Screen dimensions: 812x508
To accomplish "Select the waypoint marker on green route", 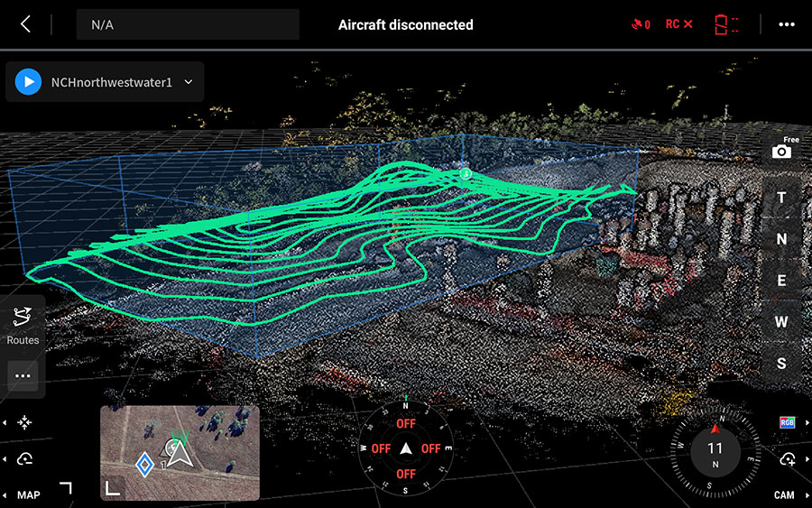I will (466, 173).
